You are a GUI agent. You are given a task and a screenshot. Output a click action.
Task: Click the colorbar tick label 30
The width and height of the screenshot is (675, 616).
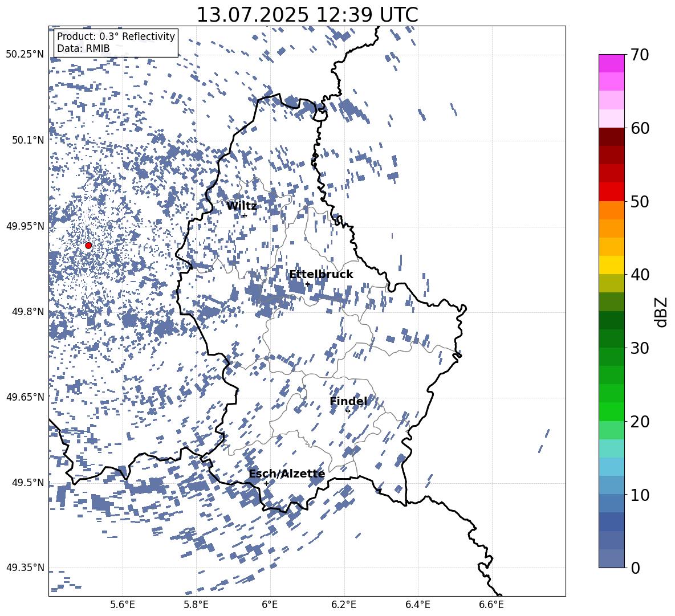pos(640,348)
